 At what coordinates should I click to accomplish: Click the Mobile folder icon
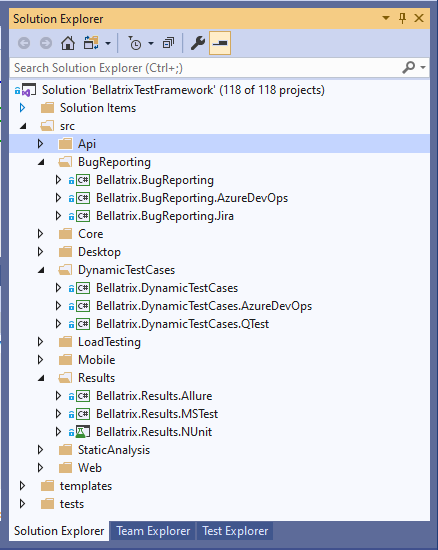coord(66,360)
